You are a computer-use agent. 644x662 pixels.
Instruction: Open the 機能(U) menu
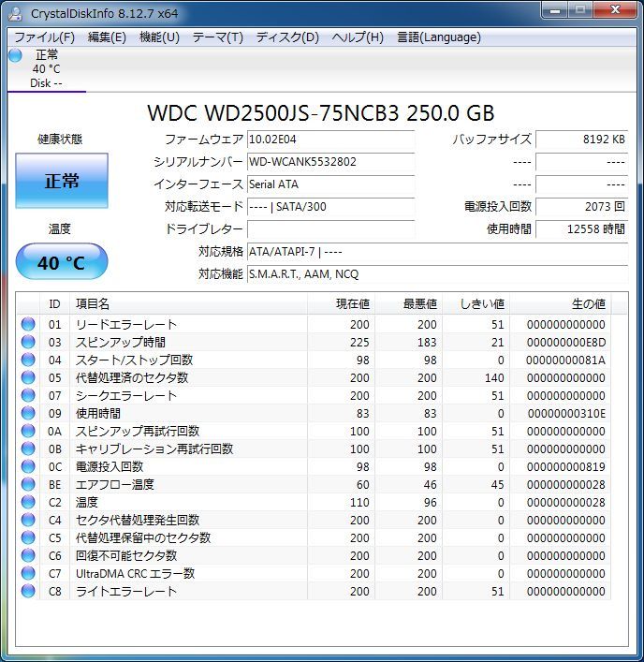click(x=159, y=37)
